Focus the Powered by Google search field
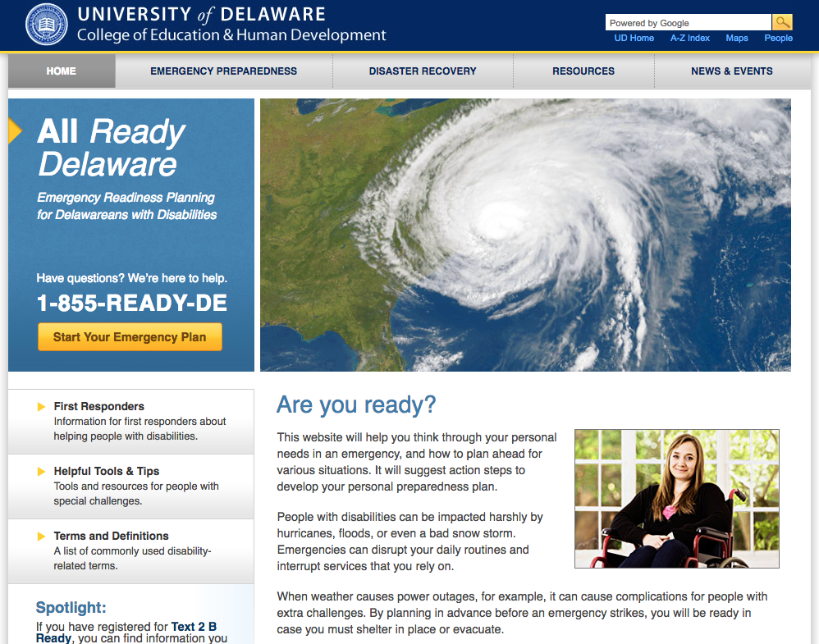Screen dimensions: 819x644 [x=688, y=23]
